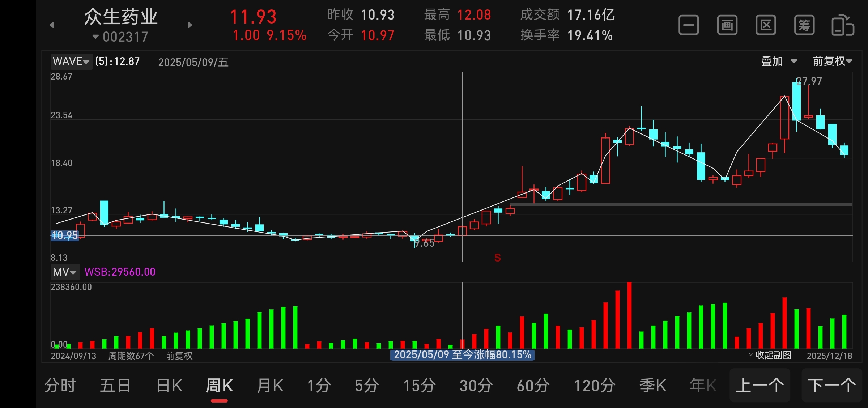The width and height of the screenshot is (868, 408).
Task: Select the 分时 intraday tab
Action: pyautogui.click(x=60, y=386)
